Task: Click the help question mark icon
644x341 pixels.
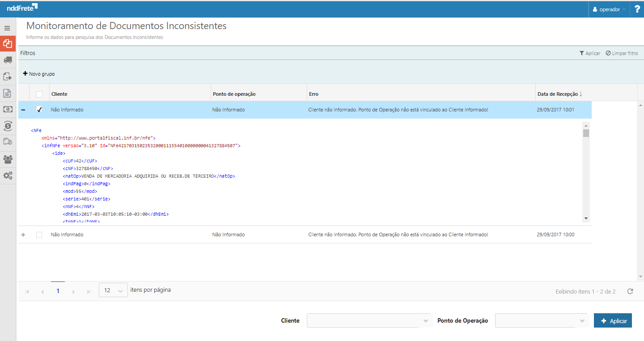Action: click(x=637, y=9)
